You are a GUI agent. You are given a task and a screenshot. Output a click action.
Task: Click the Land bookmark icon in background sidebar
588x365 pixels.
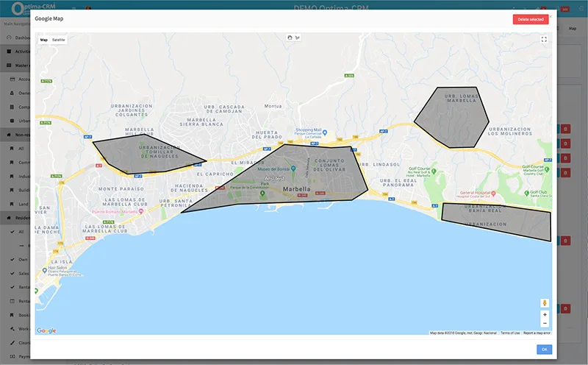tap(12, 204)
